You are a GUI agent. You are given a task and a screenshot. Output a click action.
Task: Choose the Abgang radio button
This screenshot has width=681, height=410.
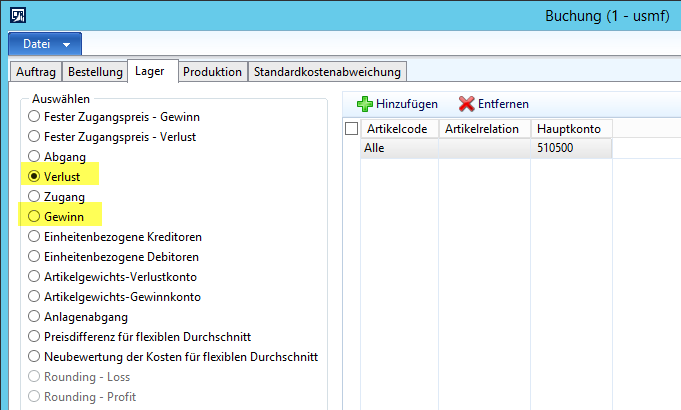point(34,157)
